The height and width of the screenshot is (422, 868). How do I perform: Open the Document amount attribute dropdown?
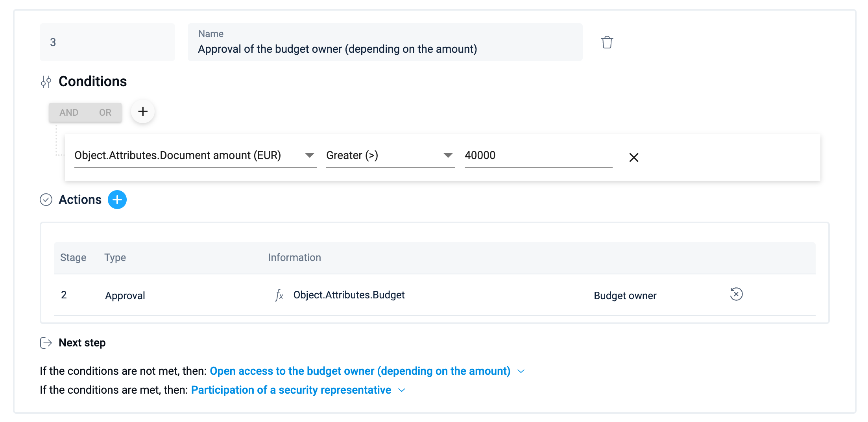click(x=309, y=155)
